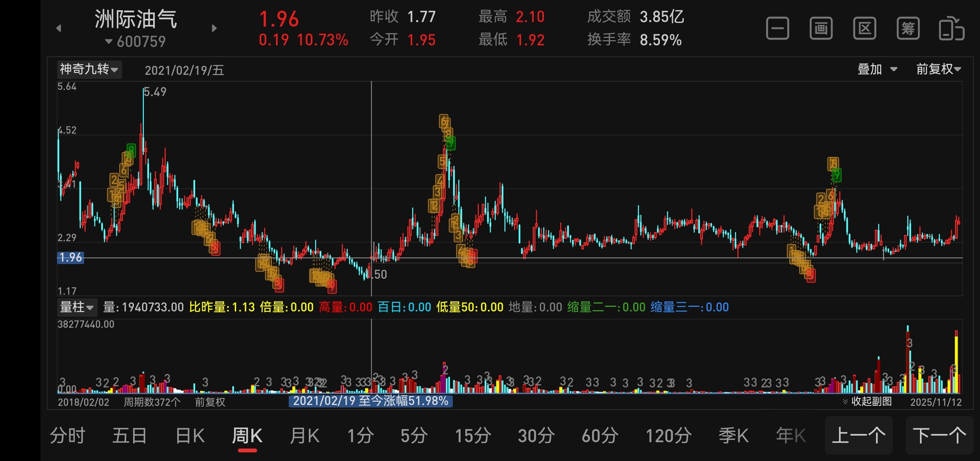Viewport: 980px width, 461px height.
Task: Open the 神奇九转 indicator dropdown
Action: (89, 69)
